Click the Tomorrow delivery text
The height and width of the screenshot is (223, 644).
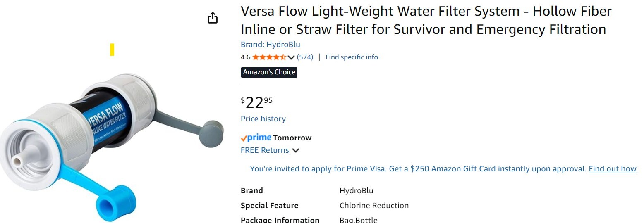292,138
